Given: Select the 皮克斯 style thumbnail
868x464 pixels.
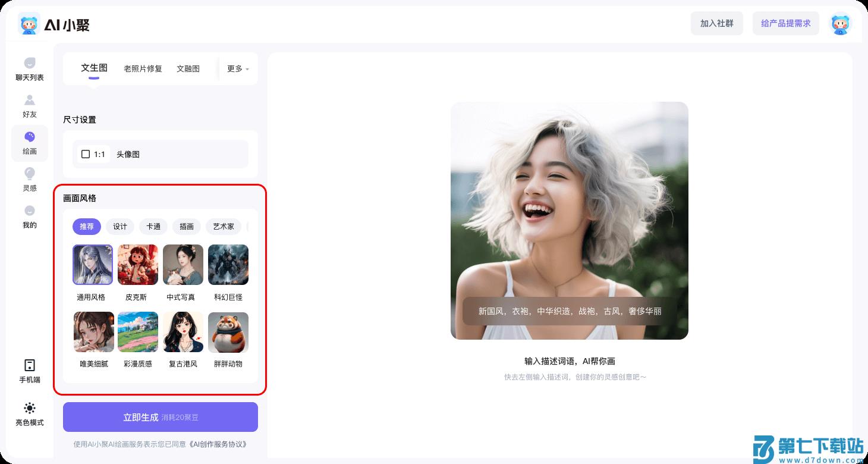Looking at the screenshot, I should [x=137, y=265].
